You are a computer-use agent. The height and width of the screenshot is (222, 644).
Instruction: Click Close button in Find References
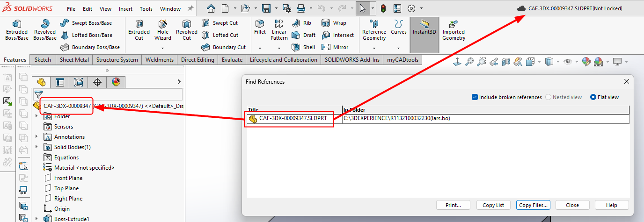click(572, 205)
